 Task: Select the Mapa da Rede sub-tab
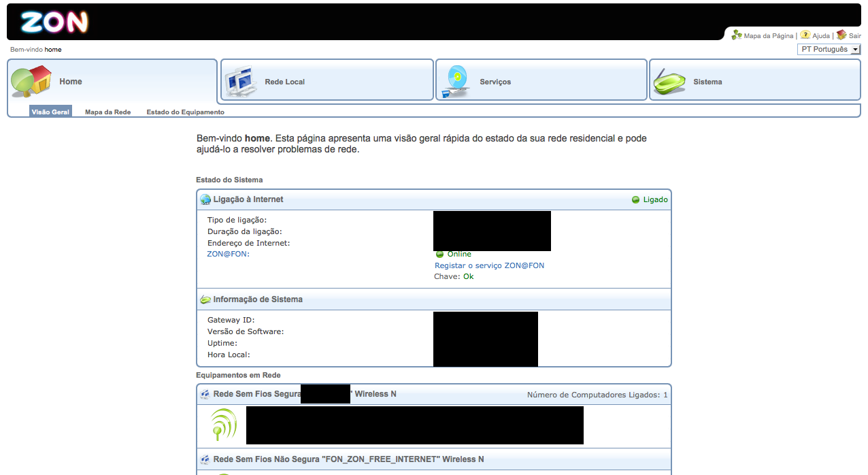coord(108,112)
